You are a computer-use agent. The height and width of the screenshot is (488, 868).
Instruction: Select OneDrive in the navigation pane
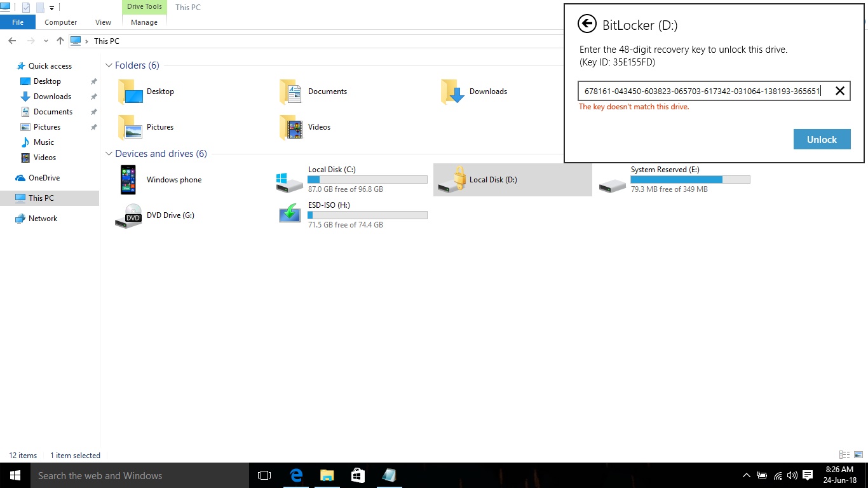point(44,177)
